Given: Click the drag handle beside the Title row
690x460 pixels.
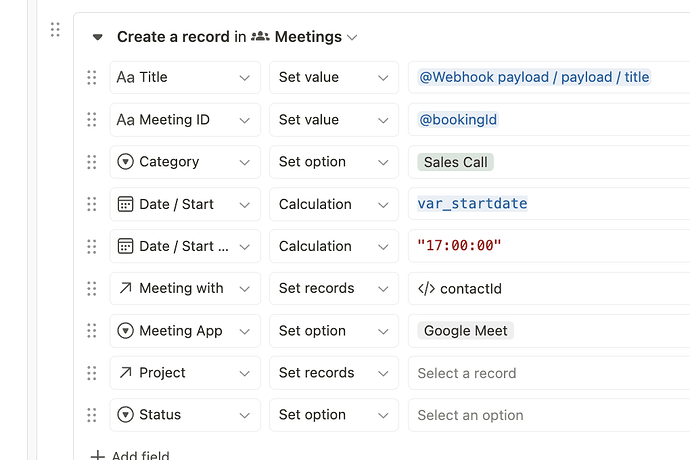Looking at the screenshot, I should point(92,77).
